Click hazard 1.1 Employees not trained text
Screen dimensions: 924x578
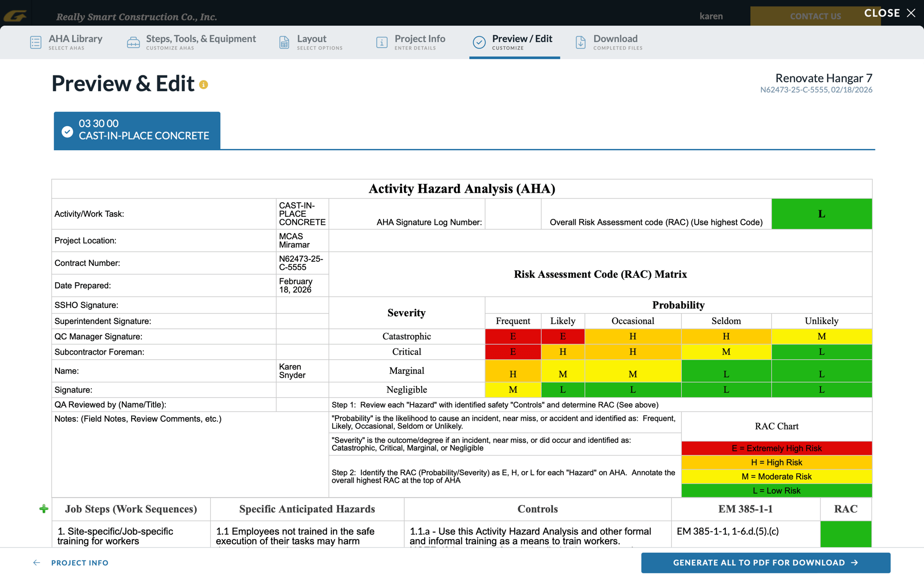click(295, 536)
